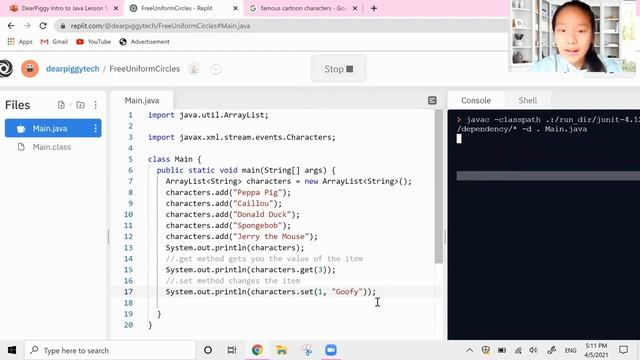The height and width of the screenshot is (360, 640).
Task: Close the DearPiggy Intro to Java tab
Action: click(x=116, y=8)
